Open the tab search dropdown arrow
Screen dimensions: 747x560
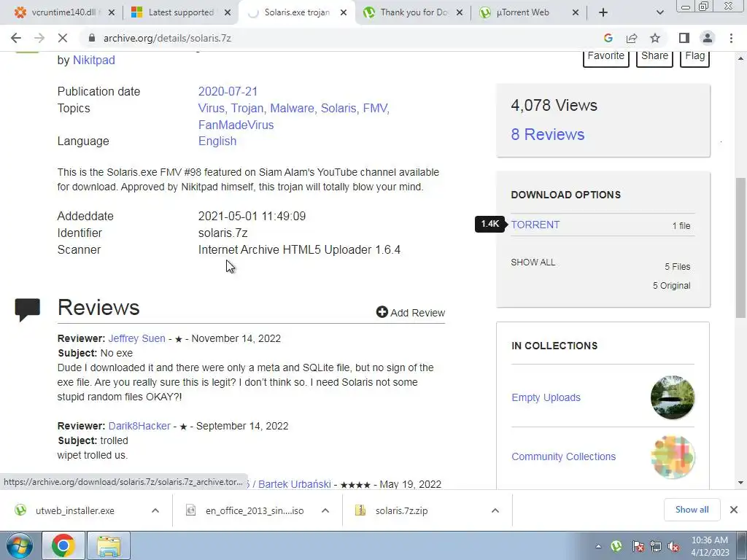click(659, 12)
